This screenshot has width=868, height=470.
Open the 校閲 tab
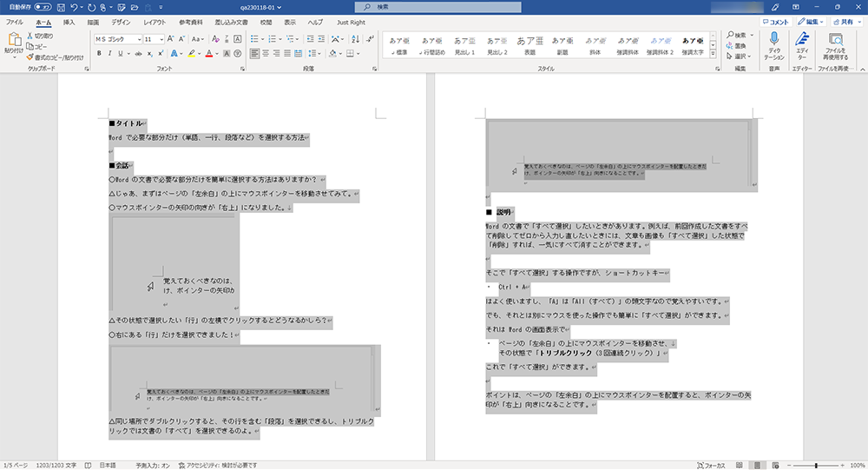(x=266, y=23)
